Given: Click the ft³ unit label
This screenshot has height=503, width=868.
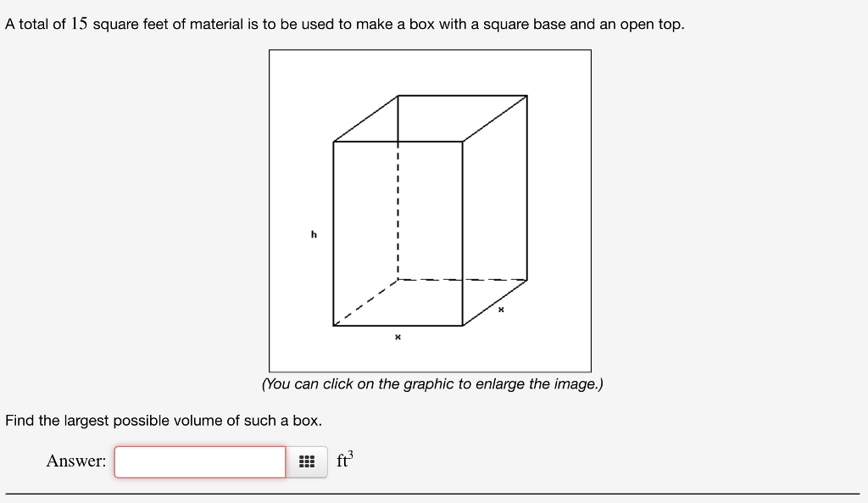Looking at the screenshot, I should (343, 460).
